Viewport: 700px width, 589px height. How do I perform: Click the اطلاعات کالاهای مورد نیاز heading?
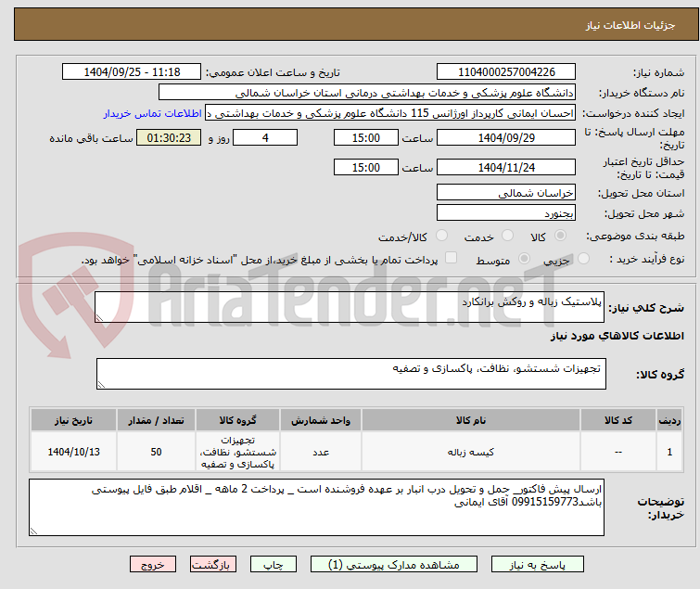[x=617, y=336]
